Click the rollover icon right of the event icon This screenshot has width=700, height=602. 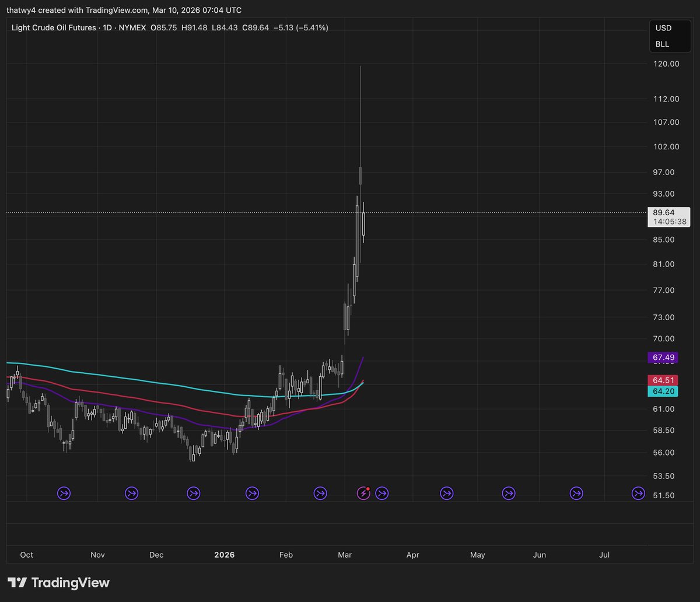point(382,493)
